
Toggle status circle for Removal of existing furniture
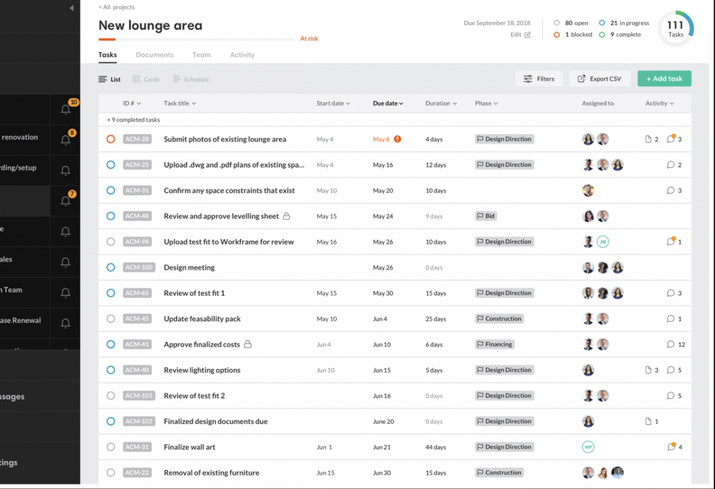click(x=110, y=473)
